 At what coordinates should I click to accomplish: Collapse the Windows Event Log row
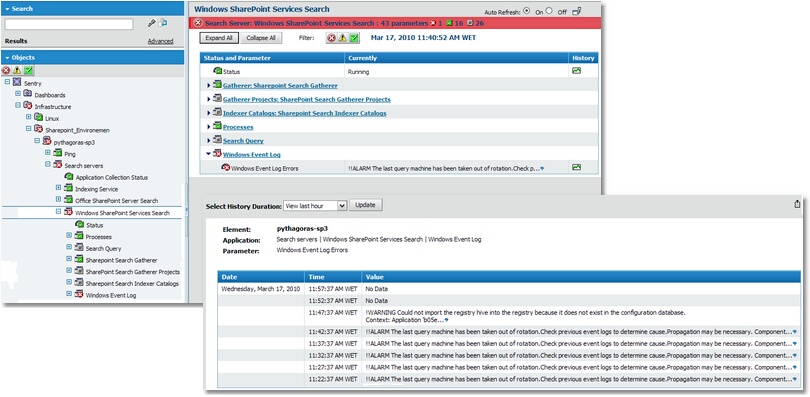[209, 154]
